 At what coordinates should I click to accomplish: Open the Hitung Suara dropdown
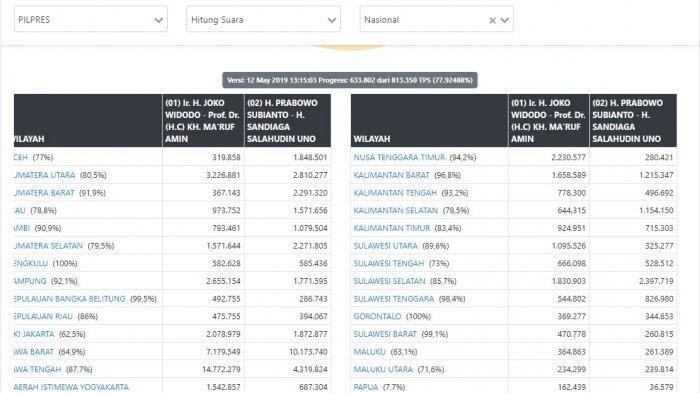pyautogui.click(x=263, y=19)
